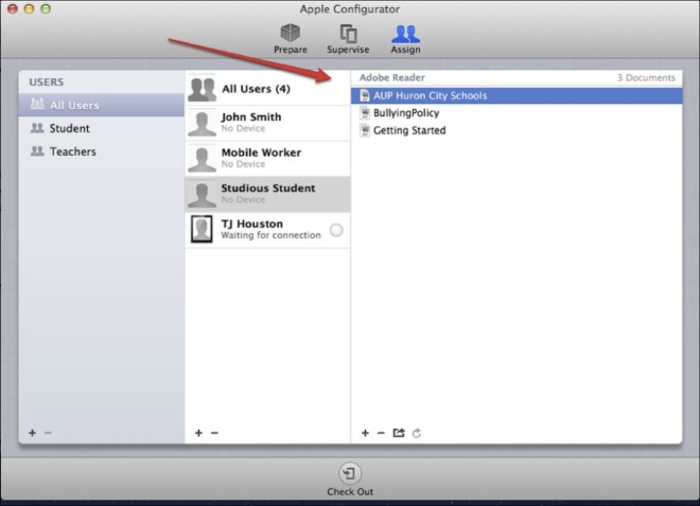Select the Student group
Viewport: 700px width, 506px height.
pyautogui.click(x=101, y=128)
